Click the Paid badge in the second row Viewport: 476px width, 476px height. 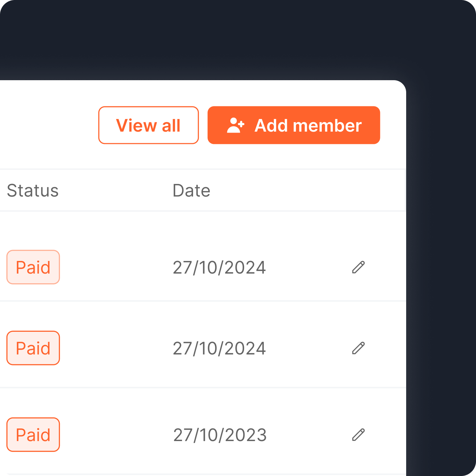[x=33, y=348]
